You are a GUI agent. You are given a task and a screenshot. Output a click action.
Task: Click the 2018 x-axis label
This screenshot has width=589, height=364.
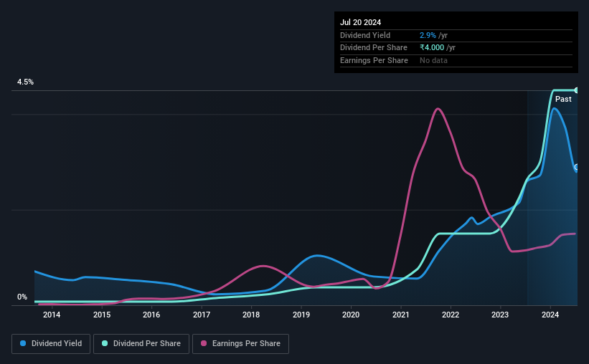pos(251,315)
